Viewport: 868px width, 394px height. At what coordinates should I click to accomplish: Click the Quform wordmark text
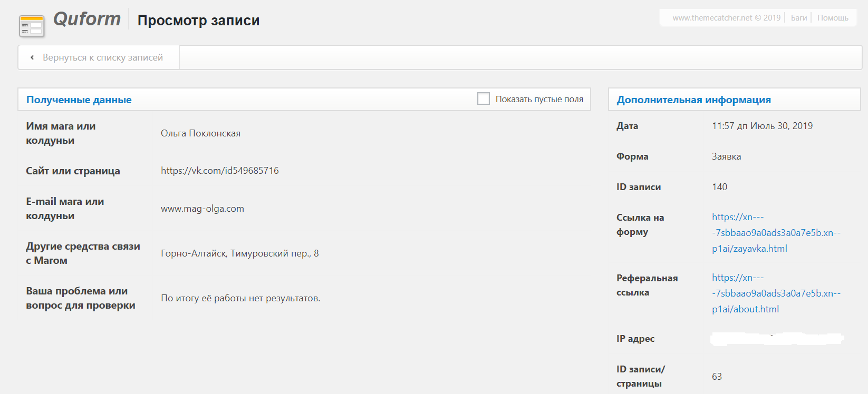coord(87,19)
